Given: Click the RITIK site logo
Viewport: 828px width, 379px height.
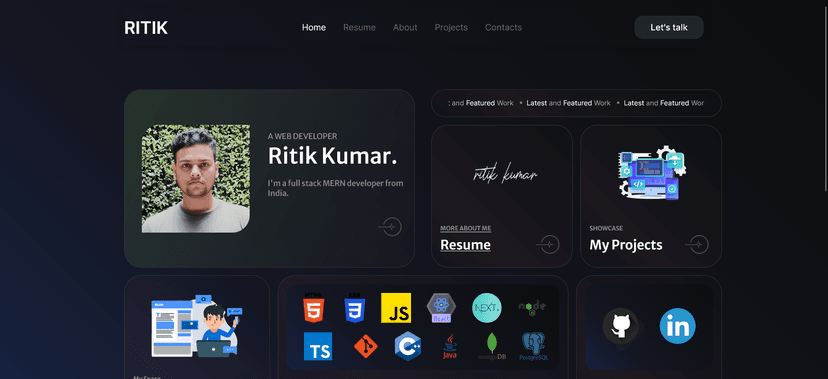Looking at the screenshot, I should 146,27.
